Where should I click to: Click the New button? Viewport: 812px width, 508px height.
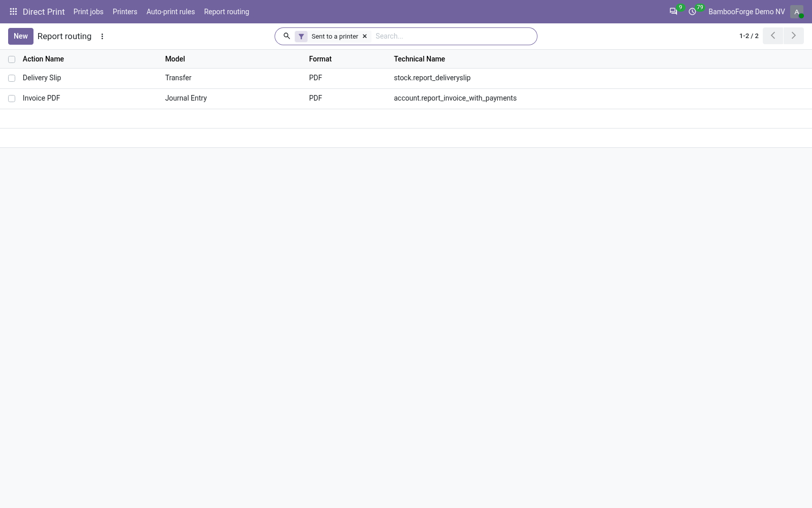[21, 36]
